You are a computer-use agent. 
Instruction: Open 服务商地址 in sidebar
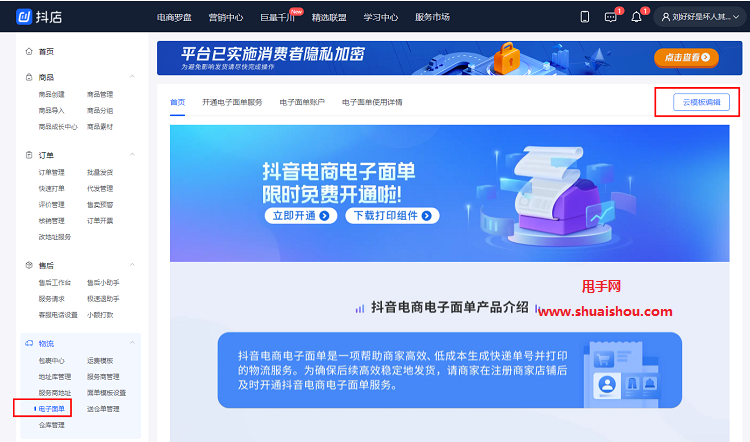tap(55, 393)
